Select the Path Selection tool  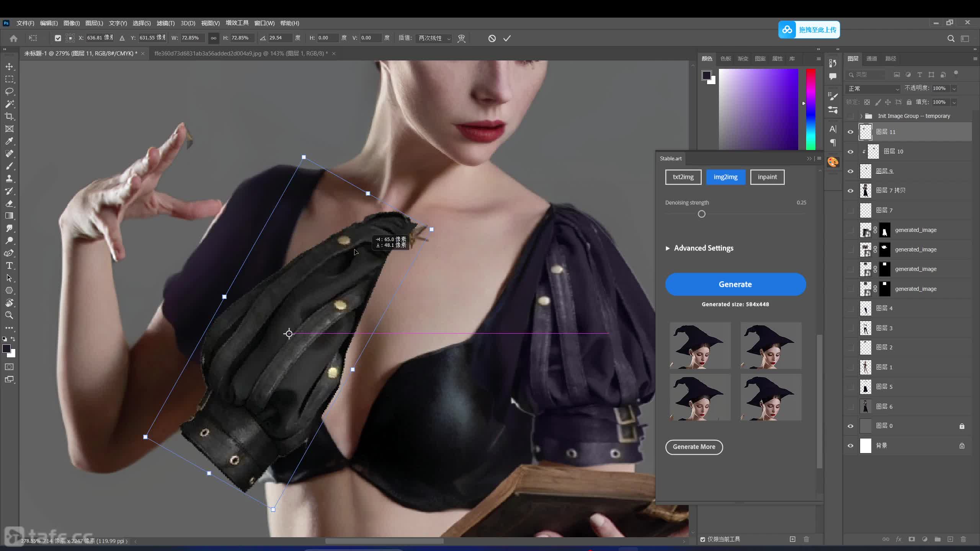point(9,278)
